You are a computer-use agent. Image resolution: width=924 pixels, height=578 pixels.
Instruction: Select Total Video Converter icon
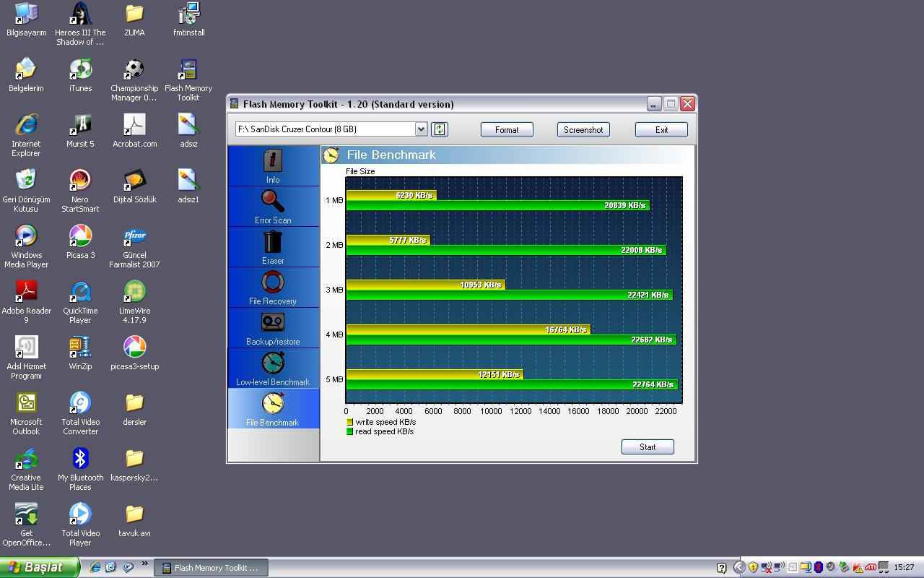tap(80, 413)
